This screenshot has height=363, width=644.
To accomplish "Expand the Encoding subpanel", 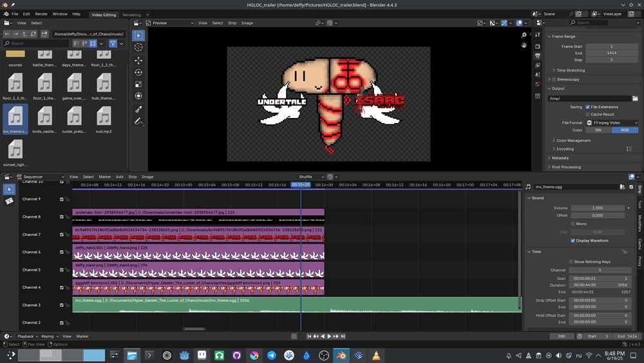I will point(565,149).
